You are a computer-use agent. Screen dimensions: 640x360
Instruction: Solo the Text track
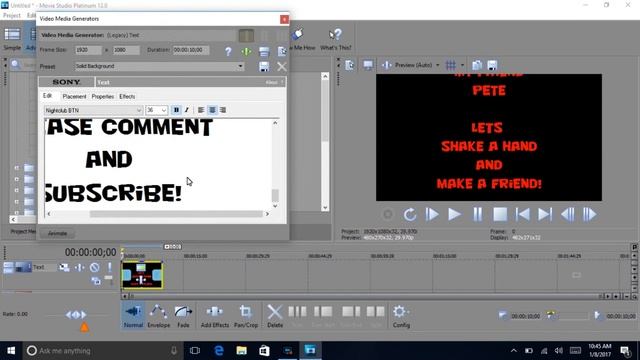click(109, 267)
